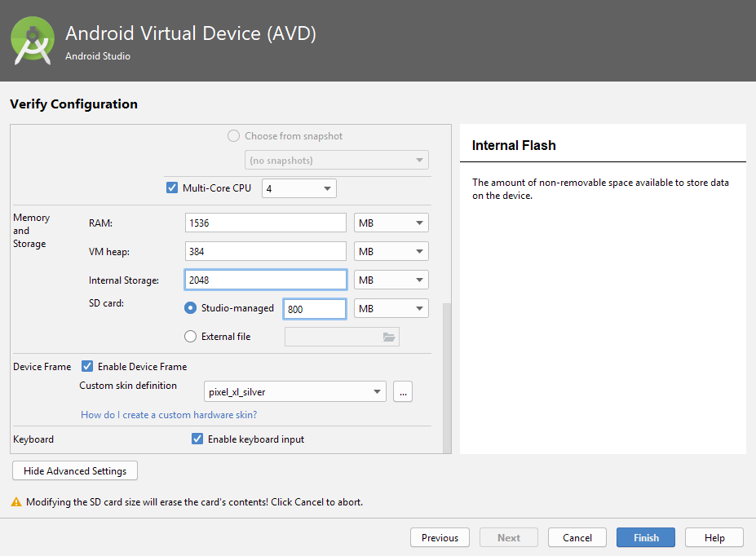
Task: Click the SD card warning triangle icon
Action: coord(16,503)
